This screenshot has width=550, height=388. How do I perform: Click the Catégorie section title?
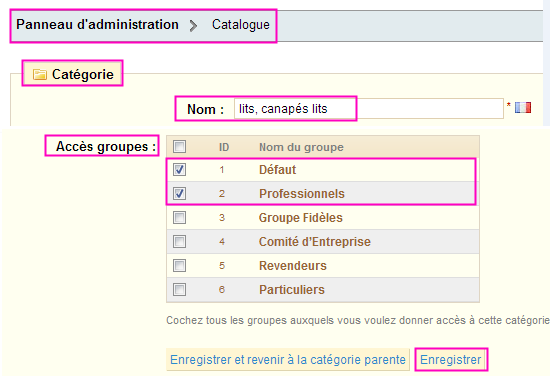[83, 74]
